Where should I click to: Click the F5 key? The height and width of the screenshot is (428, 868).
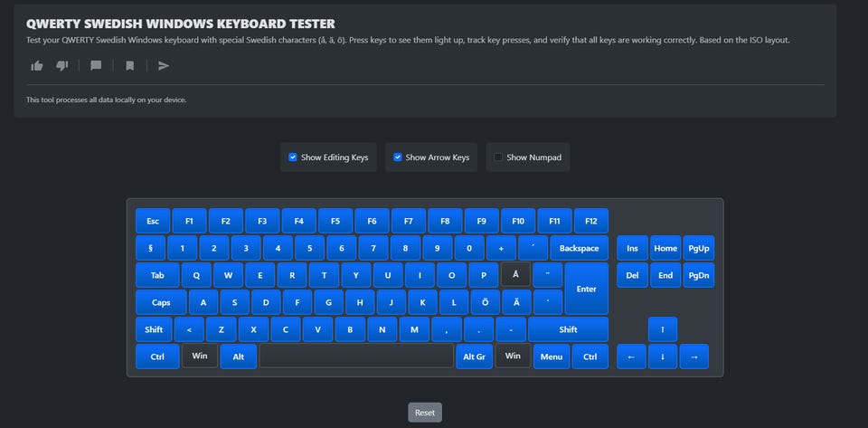pos(335,221)
